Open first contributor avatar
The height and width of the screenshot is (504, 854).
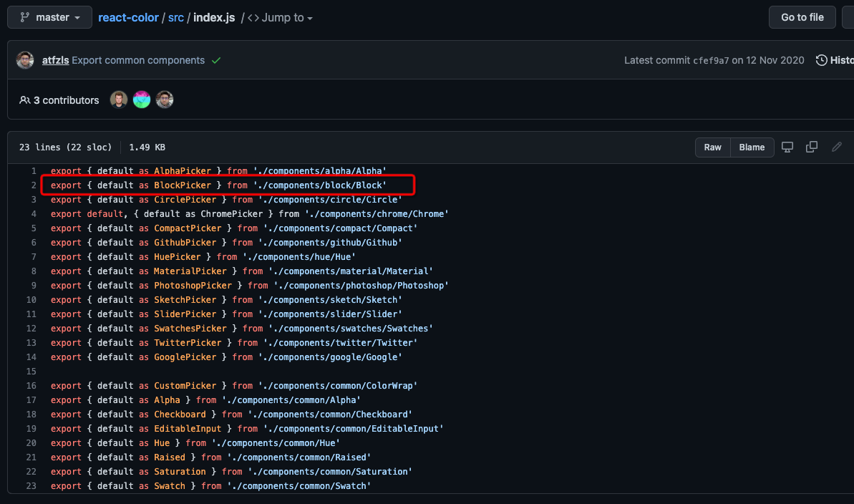point(119,100)
